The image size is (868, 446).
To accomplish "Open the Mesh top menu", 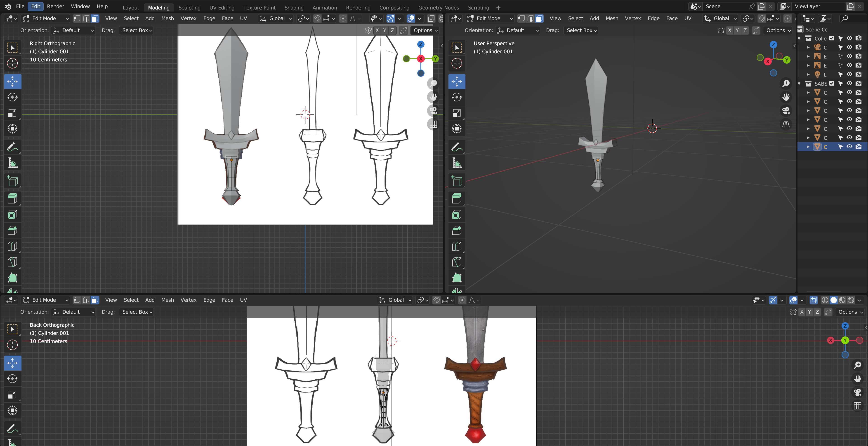I will pos(168,18).
